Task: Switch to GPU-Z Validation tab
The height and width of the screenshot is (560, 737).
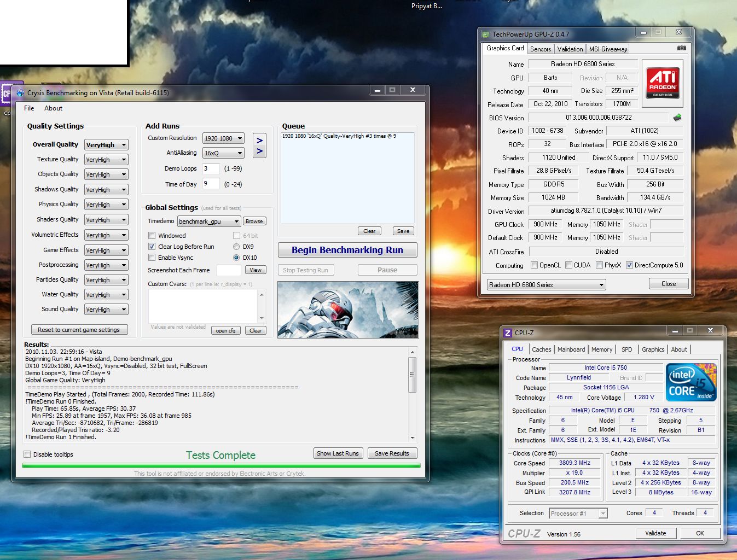Action: pos(570,49)
